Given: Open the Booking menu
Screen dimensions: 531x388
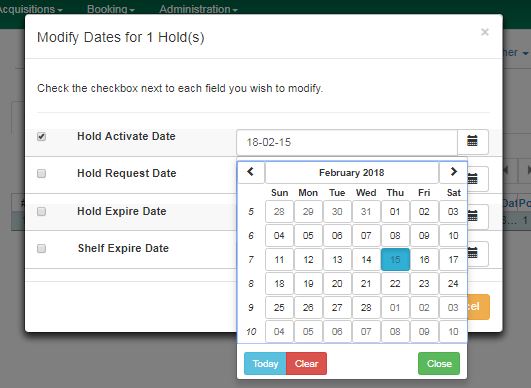Looking at the screenshot, I should pos(111,9).
